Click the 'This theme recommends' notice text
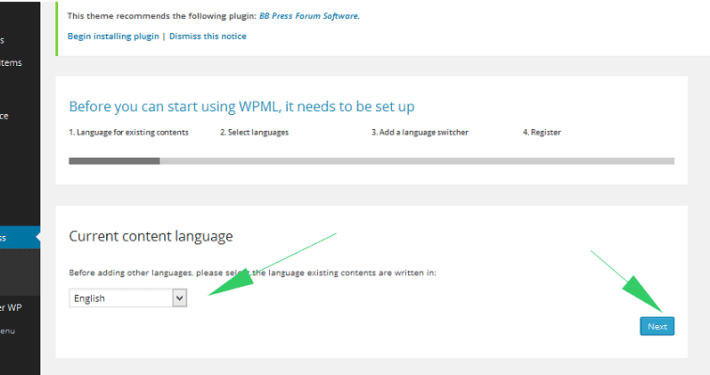The height and width of the screenshot is (375, 710). pyautogui.click(x=214, y=16)
